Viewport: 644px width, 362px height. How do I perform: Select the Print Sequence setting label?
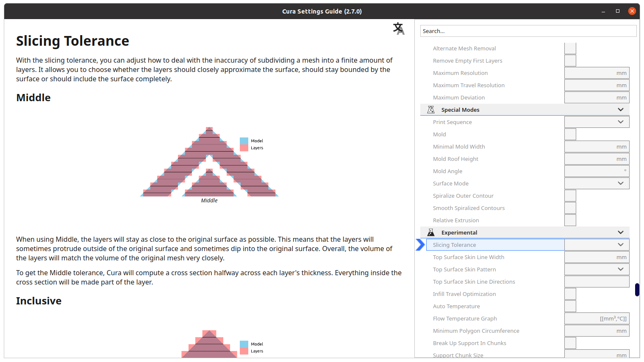point(452,122)
